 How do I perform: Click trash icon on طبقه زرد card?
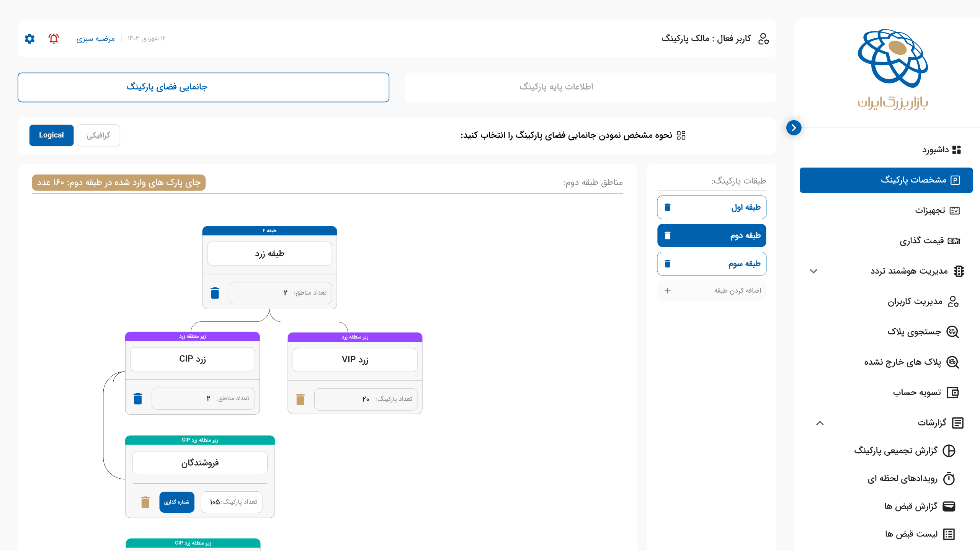pyautogui.click(x=215, y=293)
